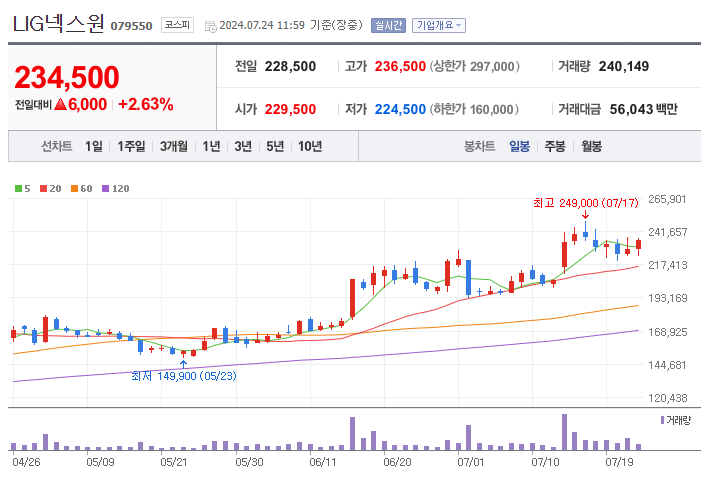This screenshot has height=478, width=701.
Task: Click the opening price 229,500
Action: (290, 109)
